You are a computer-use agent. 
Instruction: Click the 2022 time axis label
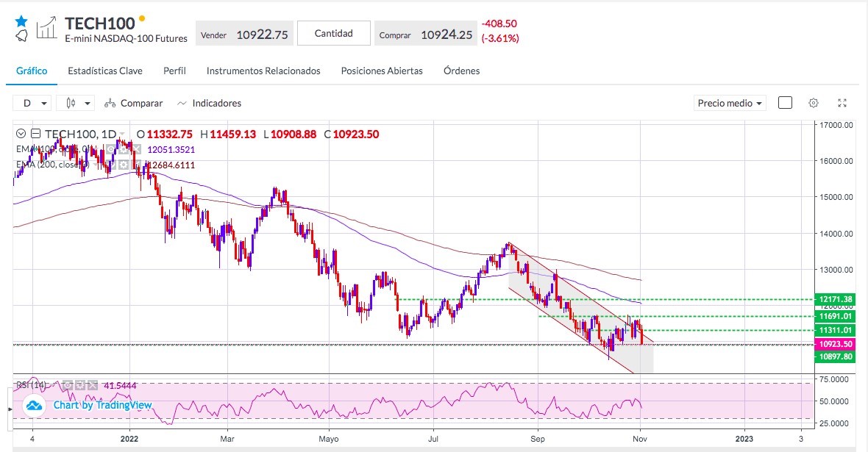coord(129,439)
